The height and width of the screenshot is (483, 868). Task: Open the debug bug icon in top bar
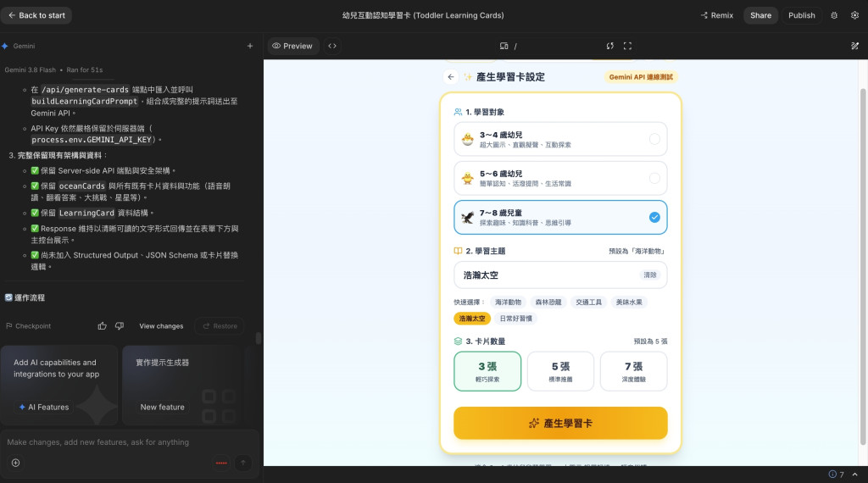[834, 15]
